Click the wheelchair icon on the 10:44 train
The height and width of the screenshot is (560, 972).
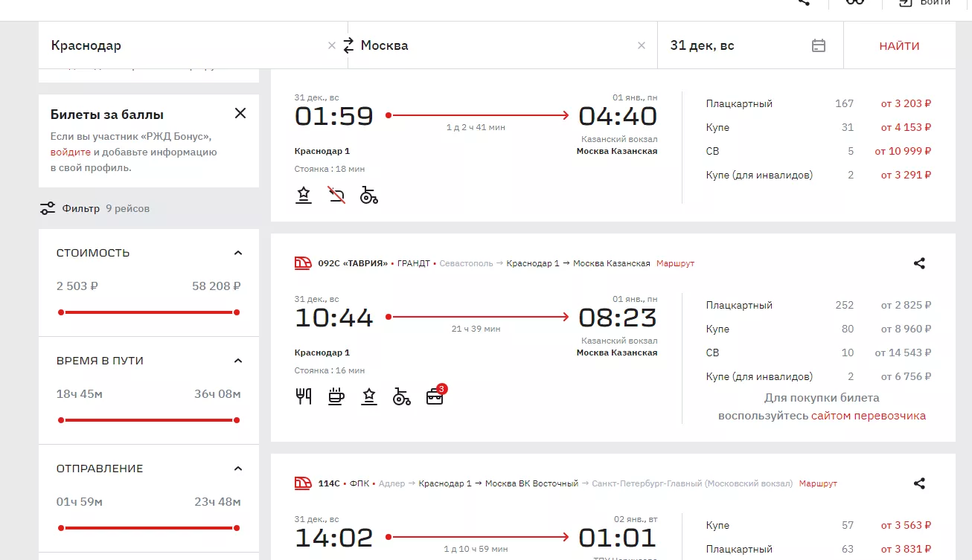tap(402, 396)
